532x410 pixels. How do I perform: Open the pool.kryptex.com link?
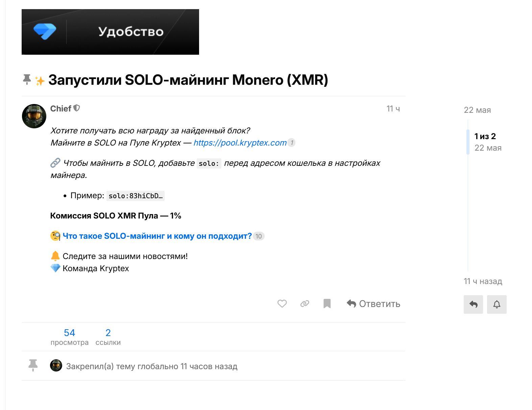240,143
